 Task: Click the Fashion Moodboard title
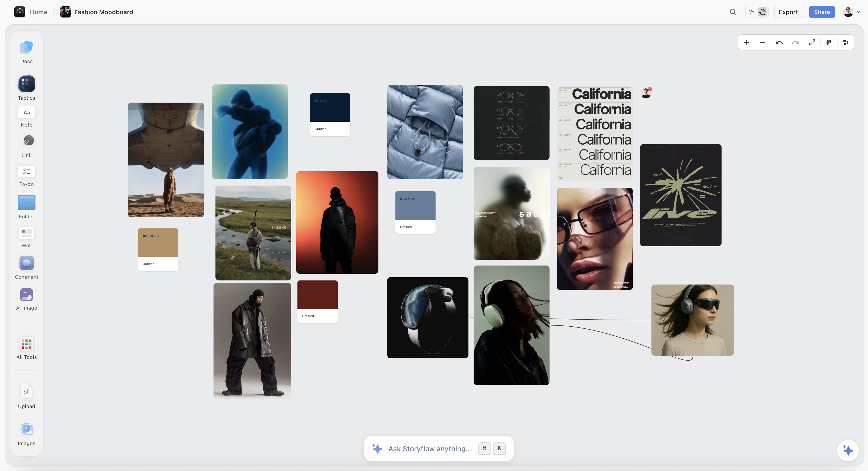(x=103, y=12)
